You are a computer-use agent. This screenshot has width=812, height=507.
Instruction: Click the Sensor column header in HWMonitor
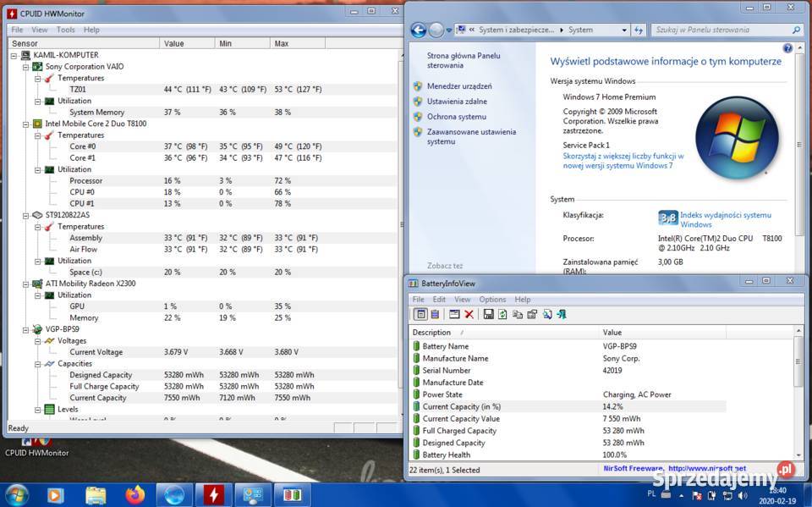click(84, 43)
